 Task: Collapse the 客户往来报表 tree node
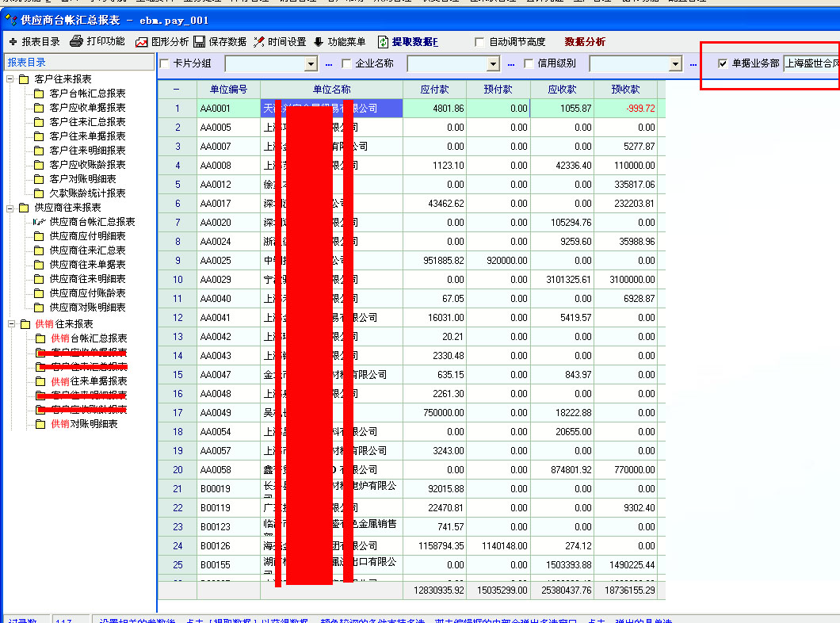(x=11, y=79)
